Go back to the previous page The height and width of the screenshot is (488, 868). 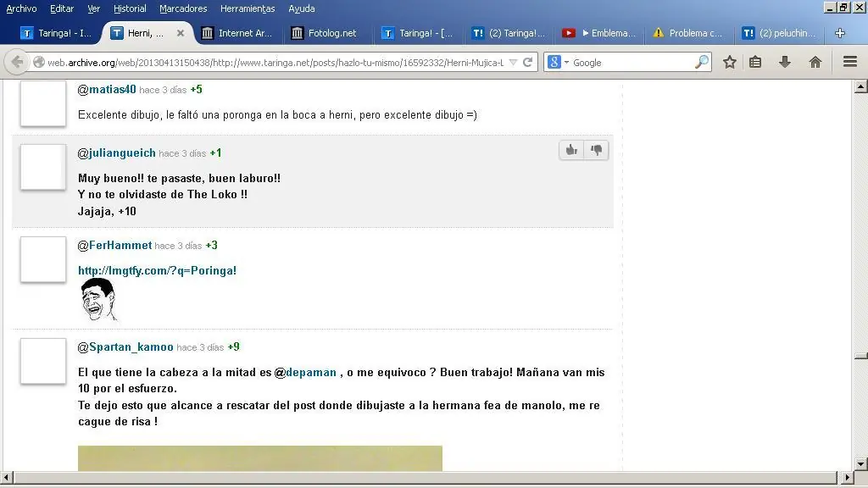click(x=17, y=62)
